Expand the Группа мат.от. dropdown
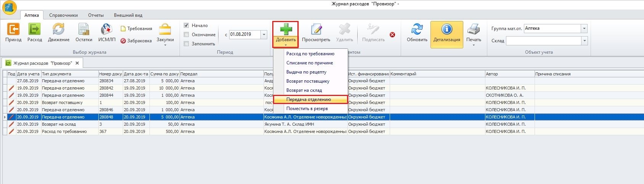The image size is (644, 184). 584,29
